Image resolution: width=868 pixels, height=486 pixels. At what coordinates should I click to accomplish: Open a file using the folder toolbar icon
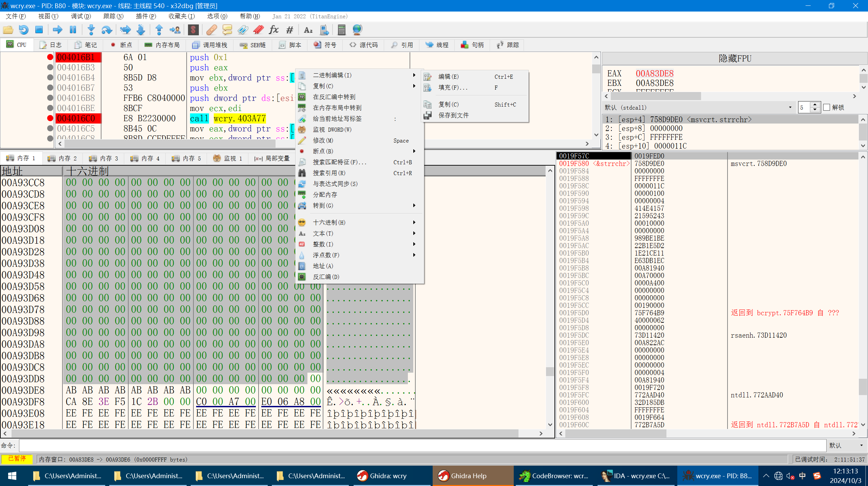point(8,30)
